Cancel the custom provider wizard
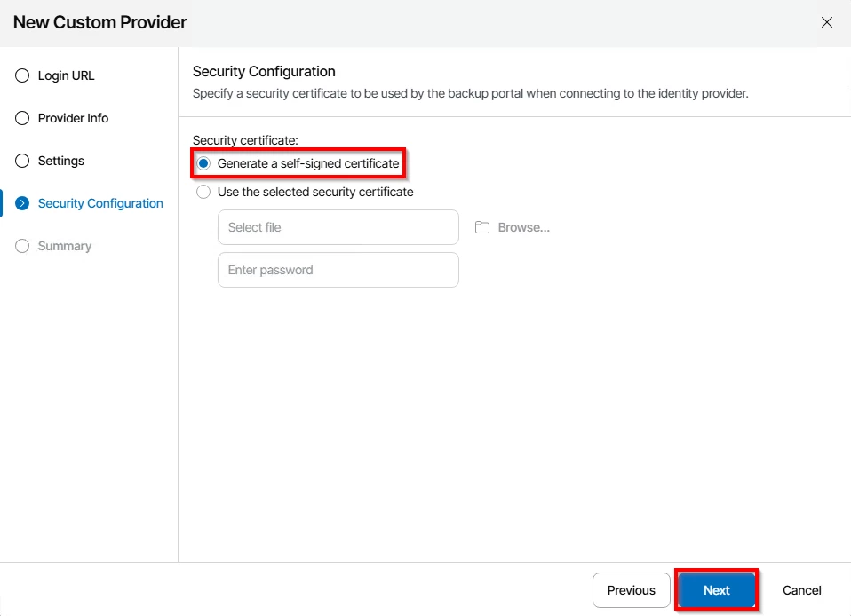 pos(801,590)
